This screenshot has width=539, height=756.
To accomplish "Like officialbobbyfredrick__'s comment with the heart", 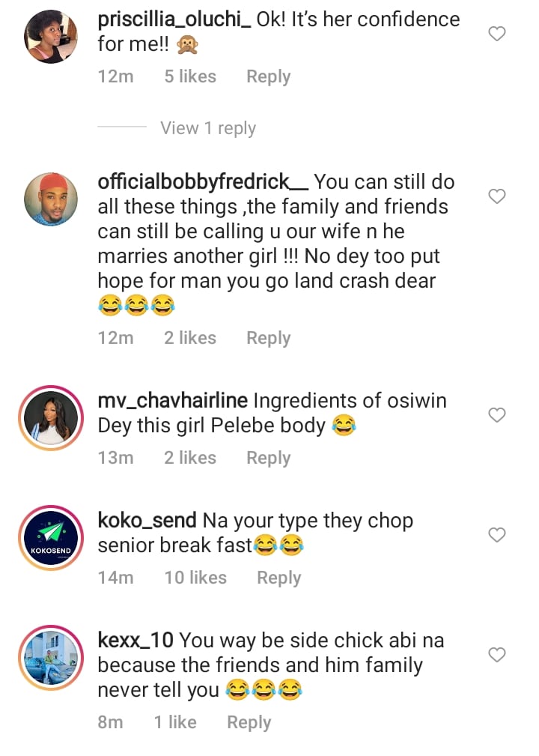I will tap(496, 196).
